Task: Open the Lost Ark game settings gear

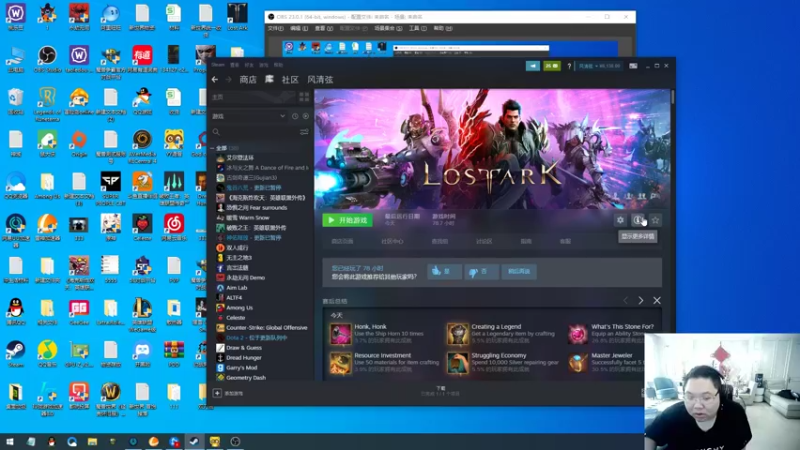Action: point(620,220)
